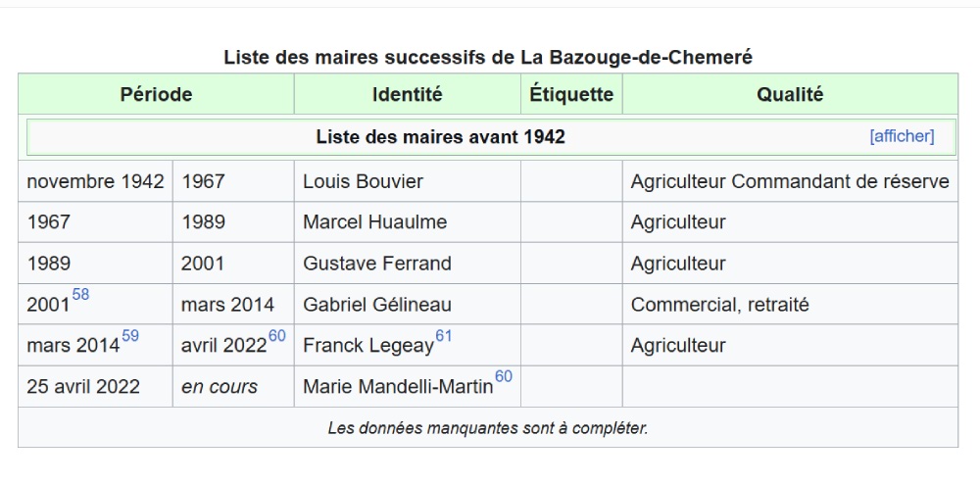Expand the list of mayors before 1942
Image resolution: width=980 pixels, height=485 pixels.
[902, 136]
